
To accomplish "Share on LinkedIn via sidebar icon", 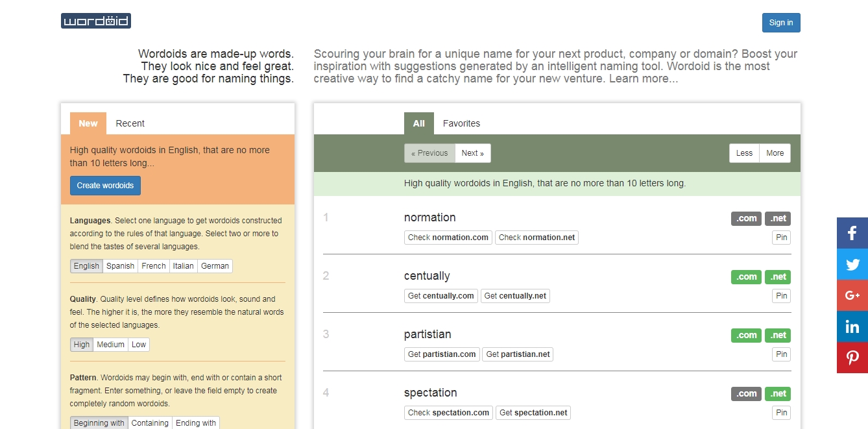I will click(852, 326).
